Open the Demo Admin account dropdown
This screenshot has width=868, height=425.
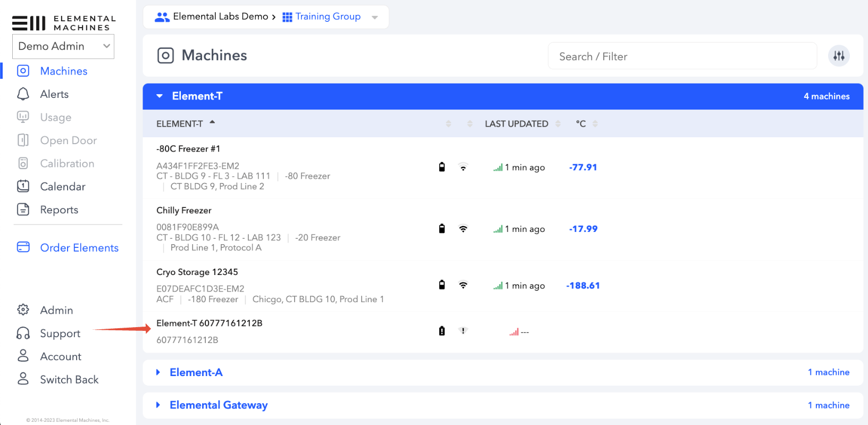(x=63, y=46)
